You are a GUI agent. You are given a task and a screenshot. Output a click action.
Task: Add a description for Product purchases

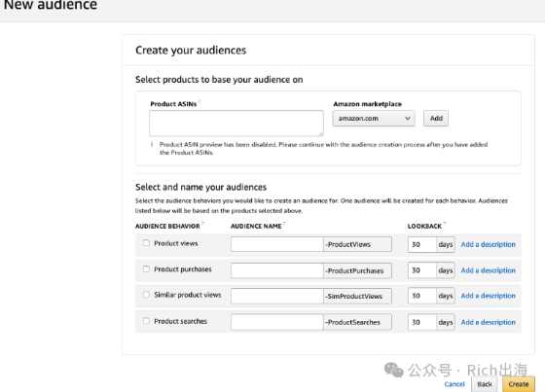pyautogui.click(x=488, y=270)
